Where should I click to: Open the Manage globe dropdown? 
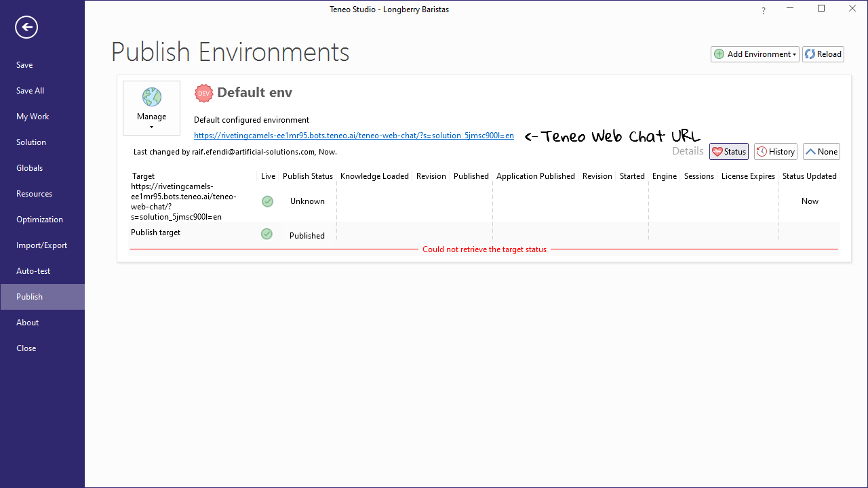pyautogui.click(x=151, y=108)
